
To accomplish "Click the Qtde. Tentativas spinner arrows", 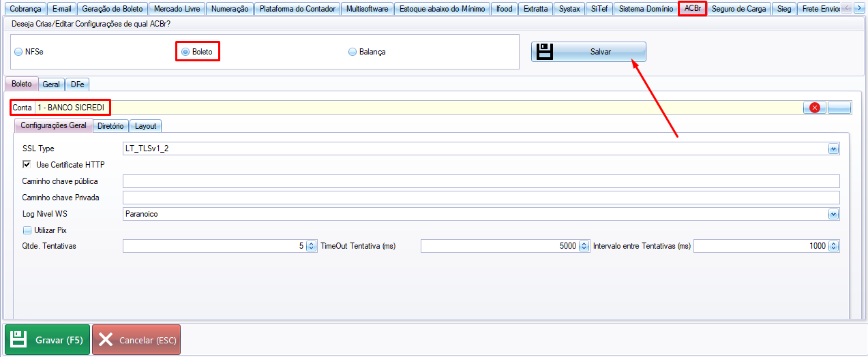I will pyautogui.click(x=312, y=246).
